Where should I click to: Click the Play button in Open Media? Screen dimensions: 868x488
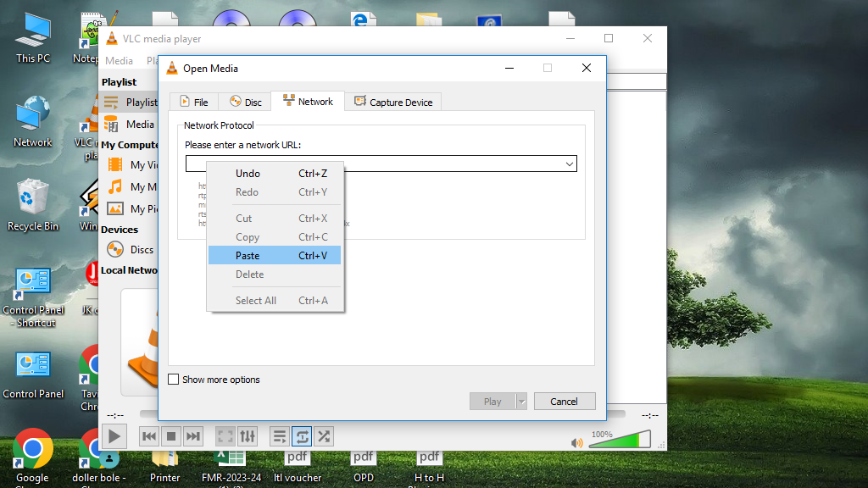pyautogui.click(x=492, y=401)
